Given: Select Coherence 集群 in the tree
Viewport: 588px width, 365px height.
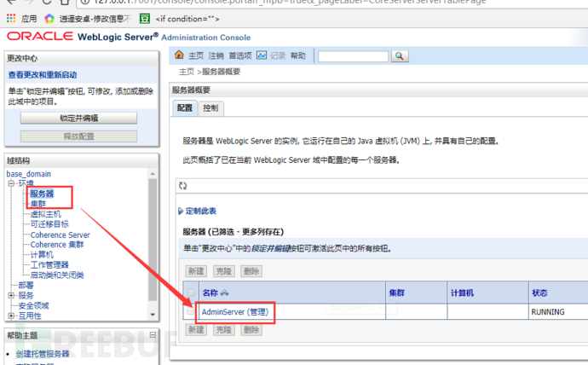Looking at the screenshot, I should pyautogui.click(x=57, y=245).
